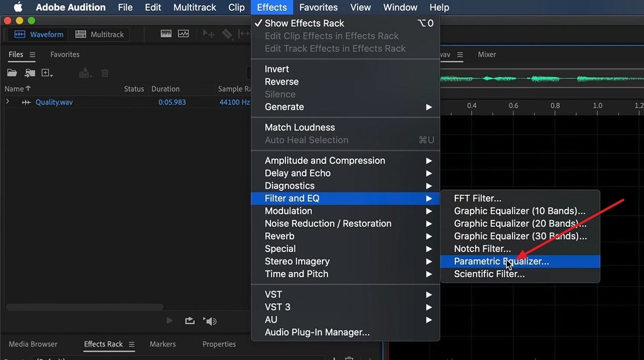This screenshot has width=644, height=360.
Task: Show spectral pitch display
Action: 183,34
